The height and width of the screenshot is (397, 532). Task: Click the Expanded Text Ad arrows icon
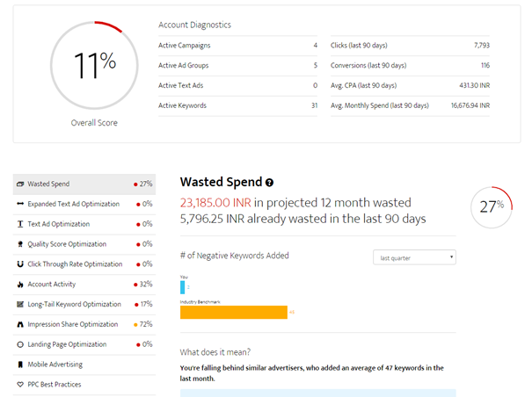click(x=20, y=204)
